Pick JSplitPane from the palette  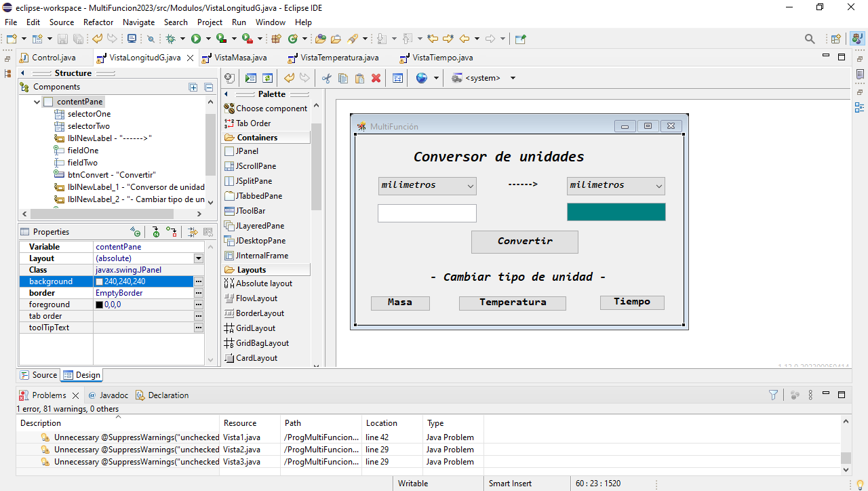tap(248, 181)
